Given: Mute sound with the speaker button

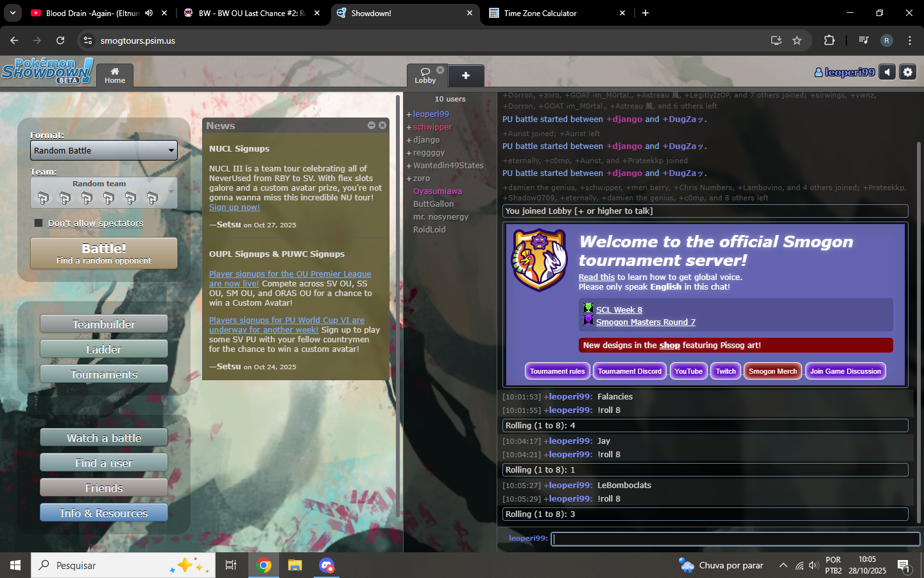Looking at the screenshot, I should pos(887,73).
